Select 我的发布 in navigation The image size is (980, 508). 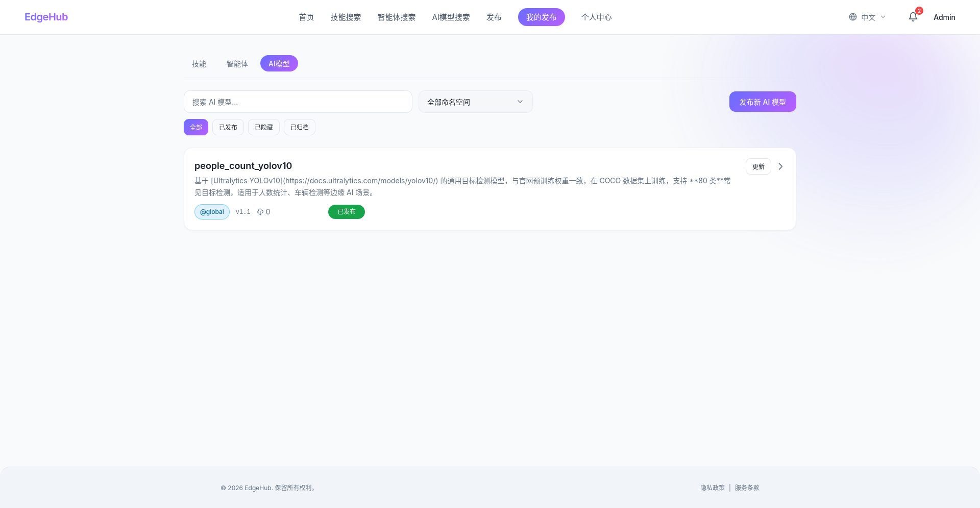542,17
